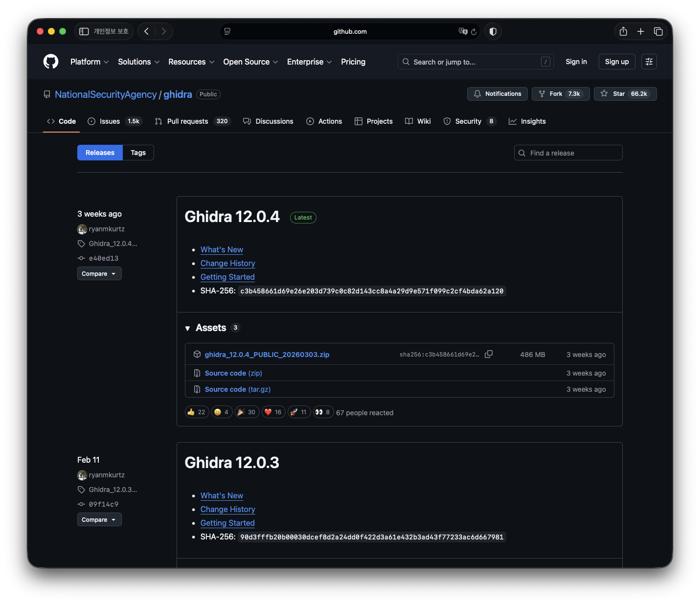Open the Safari sidebar panel icon
Image resolution: width=700 pixels, height=604 pixels.
[84, 31]
